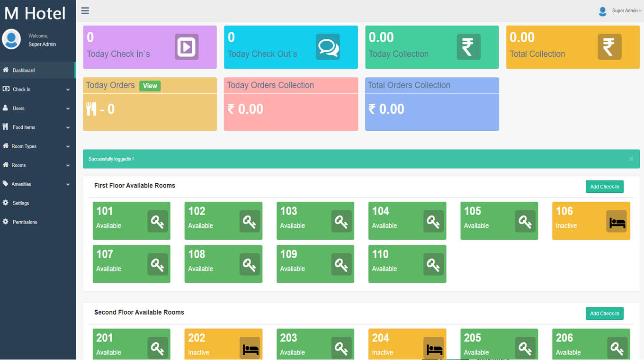This screenshot has height=360, width=644.
Task: Click the key icon for room 101
Action: [158, 221]
